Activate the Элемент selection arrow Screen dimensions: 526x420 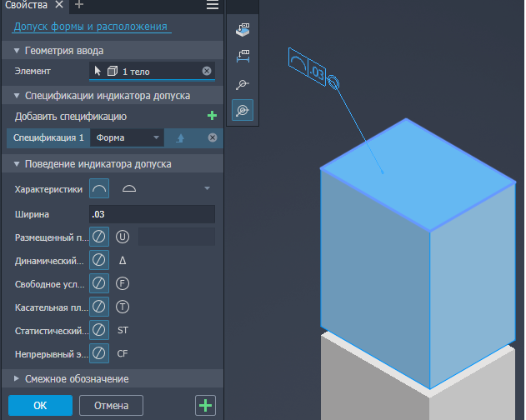[x=98, y=71]
